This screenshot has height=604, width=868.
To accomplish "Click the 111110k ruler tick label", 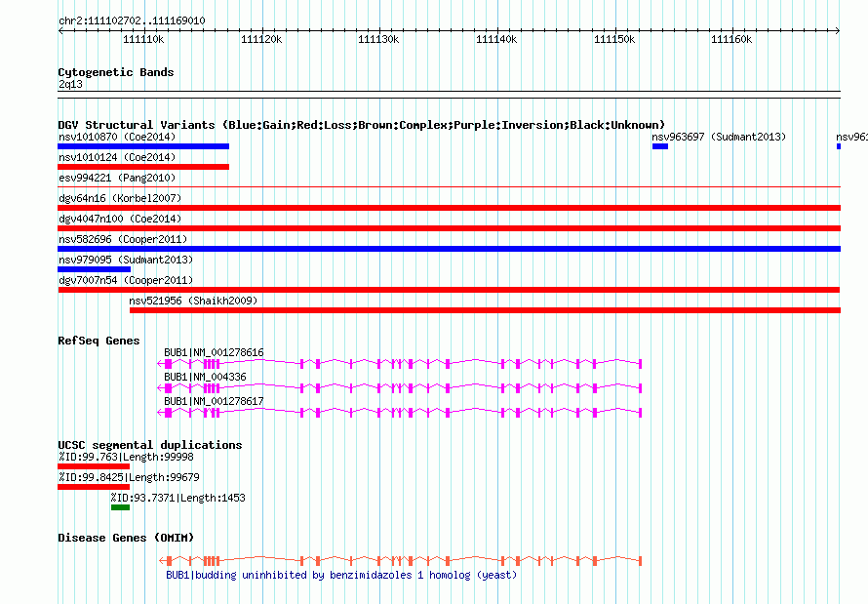I will pos(143,39).
